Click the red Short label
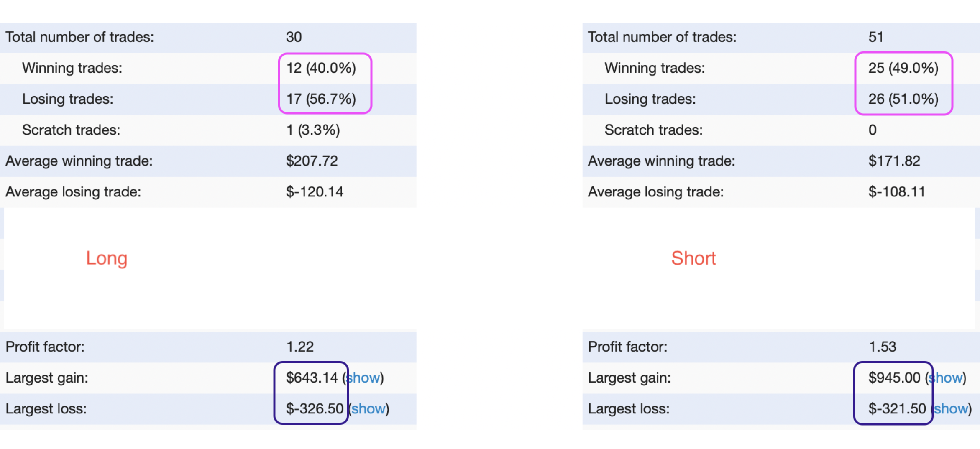 click(x=693, y=258)
